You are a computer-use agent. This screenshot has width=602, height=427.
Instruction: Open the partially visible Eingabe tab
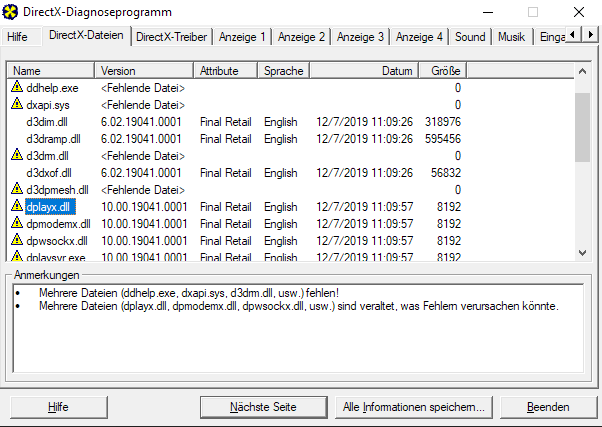coord(551,37)
